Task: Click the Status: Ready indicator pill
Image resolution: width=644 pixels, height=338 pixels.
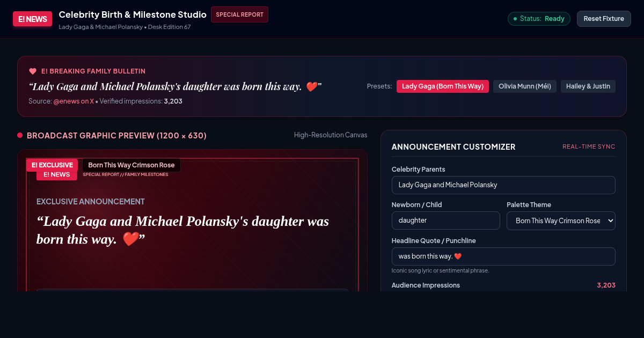Action: click(539, 19)
